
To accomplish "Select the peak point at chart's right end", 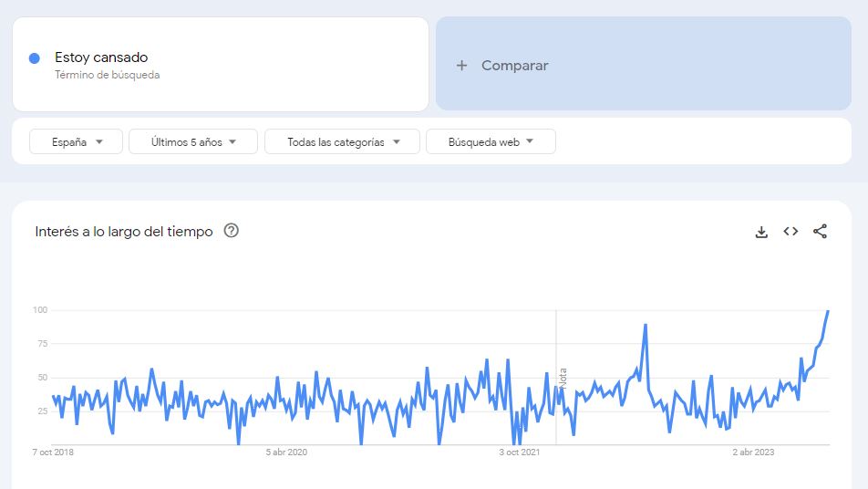I will [828, 311].
